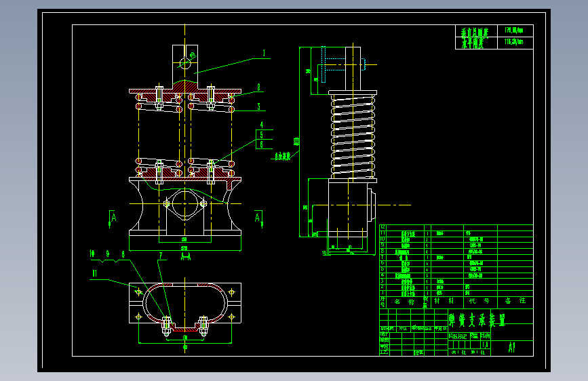The width and height of the screenshot is (588, 381).
Task: Click the 备注 column header in parts list
Action: pyautogui.click(x=515, y=301)
